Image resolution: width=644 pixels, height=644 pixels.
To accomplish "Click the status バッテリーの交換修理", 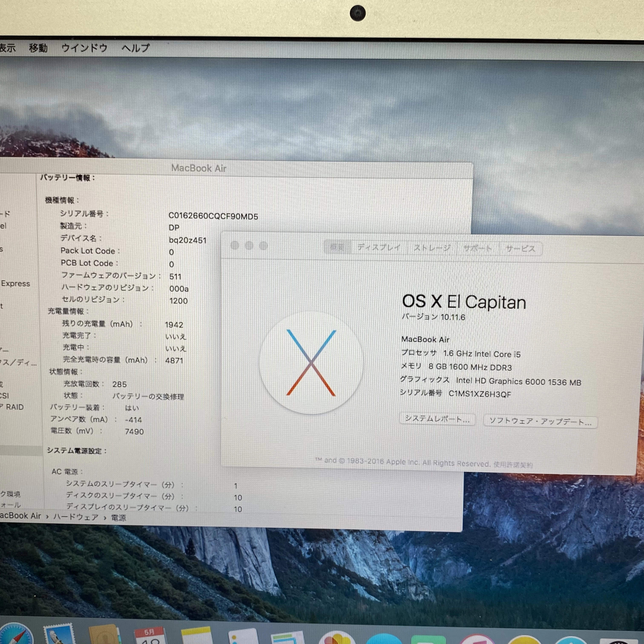I will pos(148,396).
